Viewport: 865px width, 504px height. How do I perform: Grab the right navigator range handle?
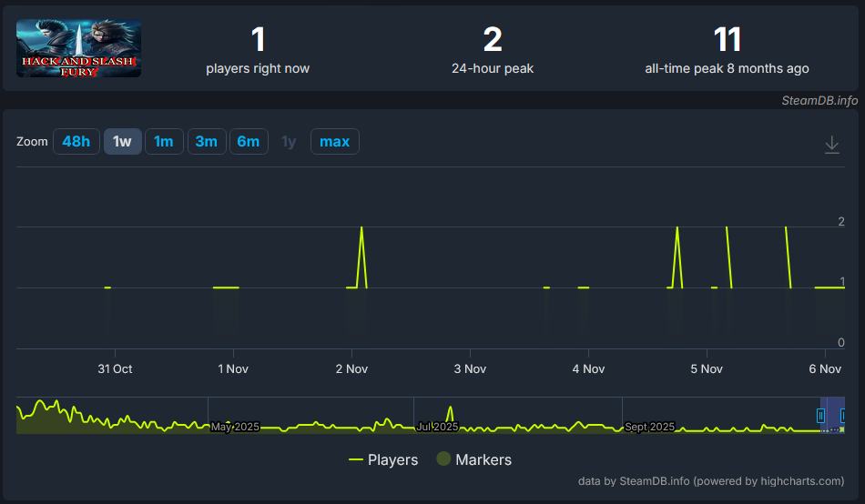click(x=842, y=415)
